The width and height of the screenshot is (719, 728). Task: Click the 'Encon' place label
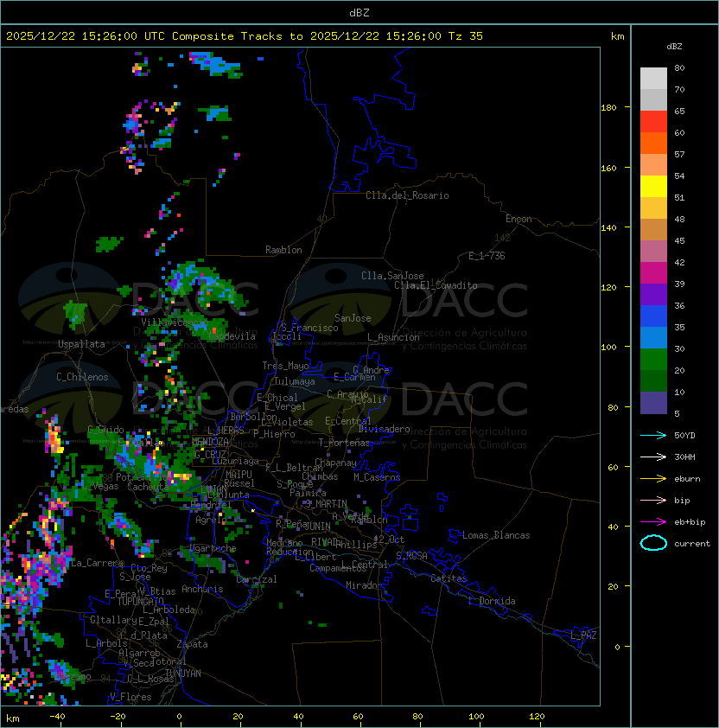click(519, 219)
